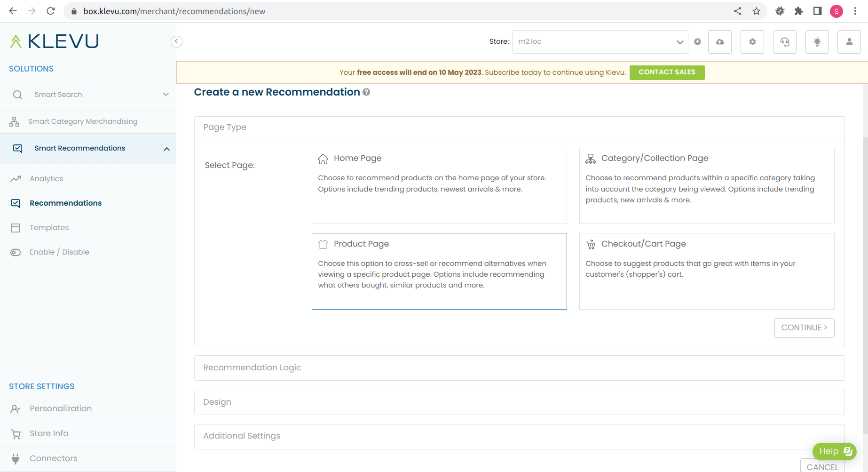Open the support headset button
Viewport: 868px width, 472px height.
pyautogui.click(x=785, y=42)
